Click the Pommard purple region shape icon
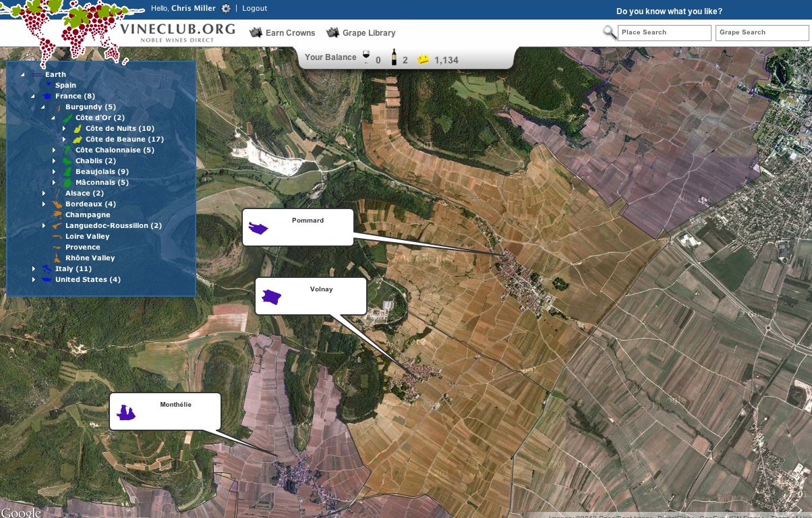812x518 pixels. (258, 229)
